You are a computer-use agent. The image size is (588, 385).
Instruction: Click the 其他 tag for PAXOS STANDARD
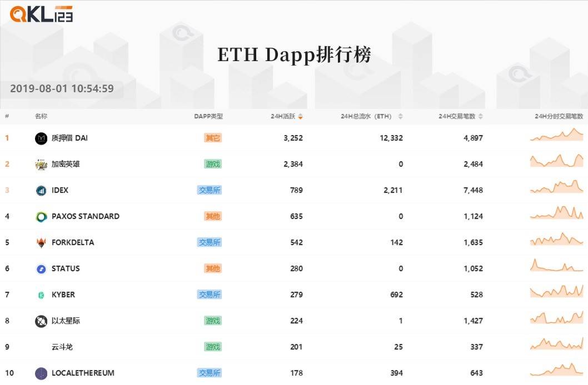(213, 216)
